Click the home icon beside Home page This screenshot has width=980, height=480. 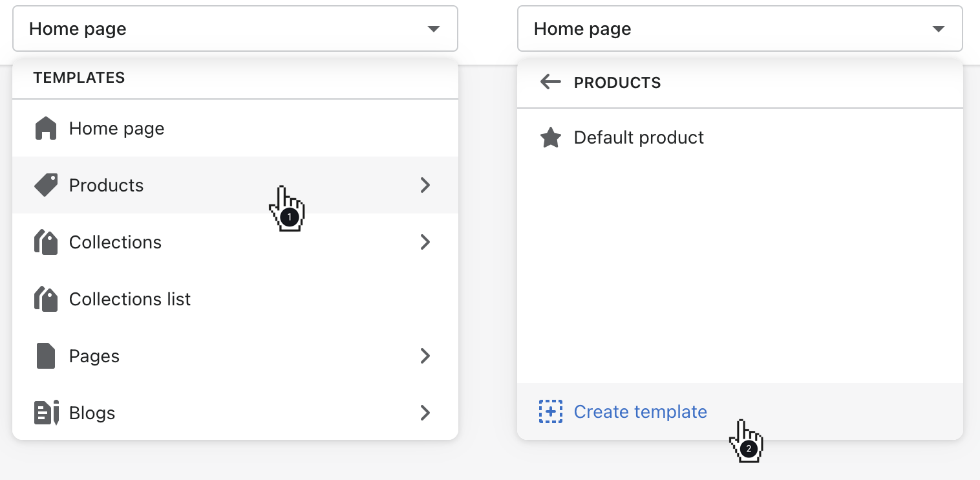[45, 128]
